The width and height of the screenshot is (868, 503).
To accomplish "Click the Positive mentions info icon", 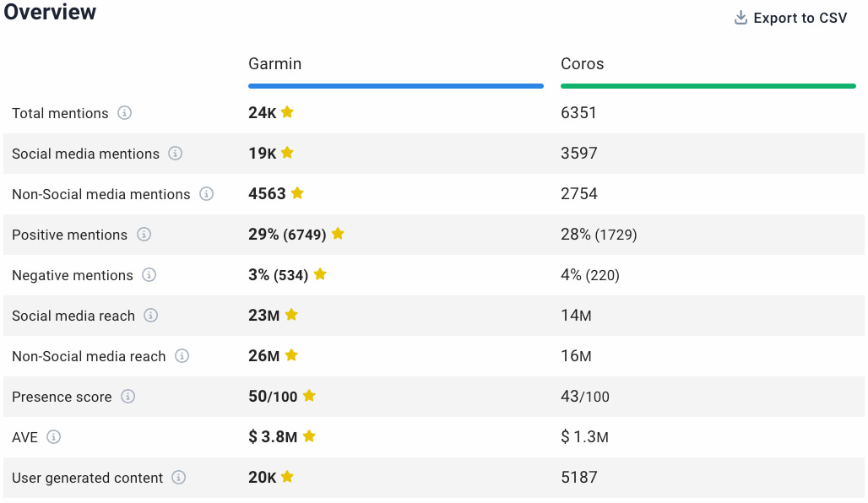I will pos(144,235).
